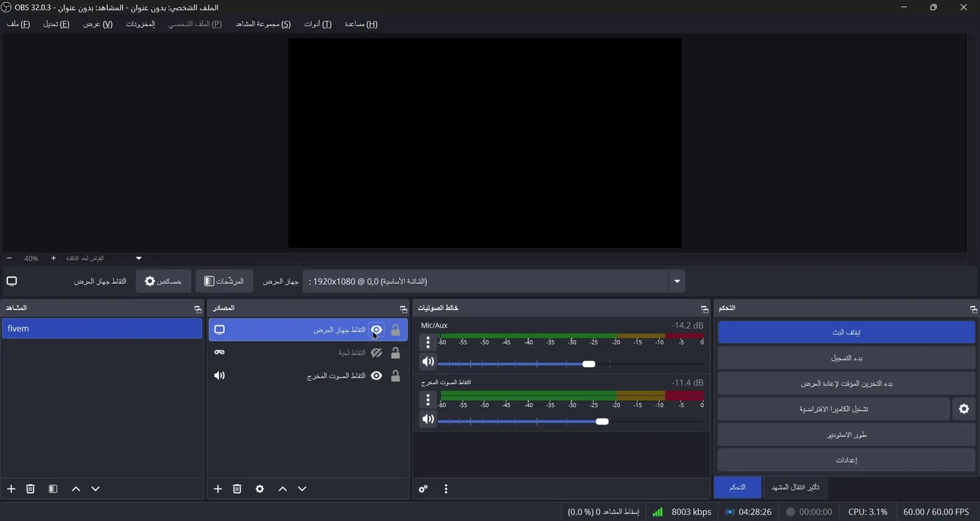Open the scene filters icon in the المشاهد dock
This screenshot has height=521, width=980.
click(53, 489)
